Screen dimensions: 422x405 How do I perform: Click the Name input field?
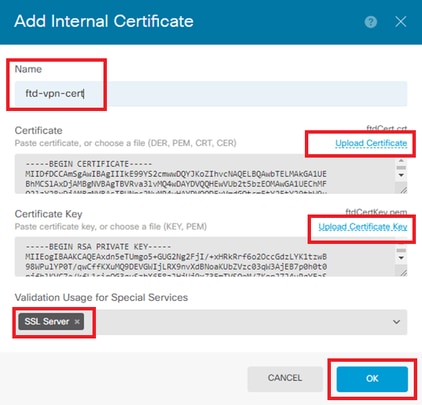tap(211, 94)
